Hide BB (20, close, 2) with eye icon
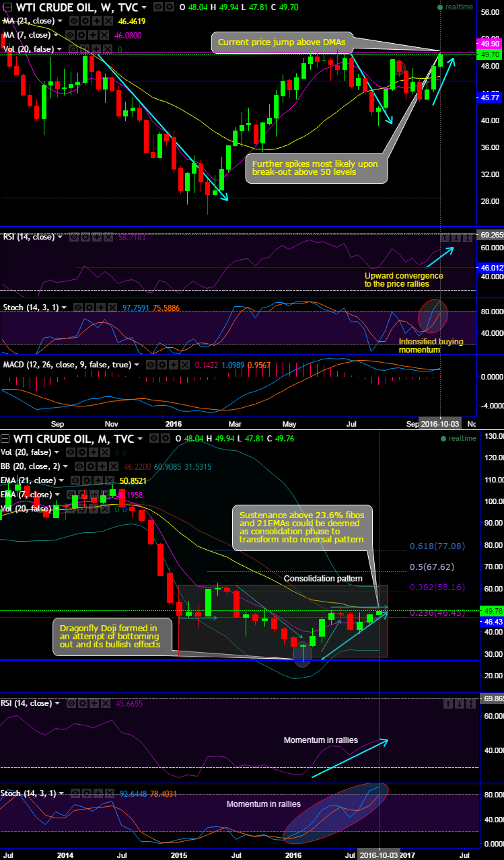The height and width of the screenshot is (860, 504). pos(79,466)
